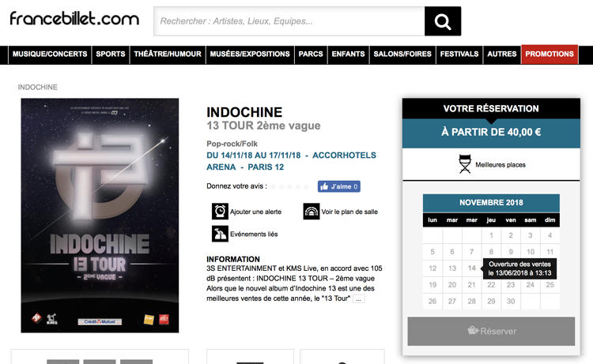Select November 23 in the calendar
Viewport: 593px width, 364px height.
pos(511,285)
